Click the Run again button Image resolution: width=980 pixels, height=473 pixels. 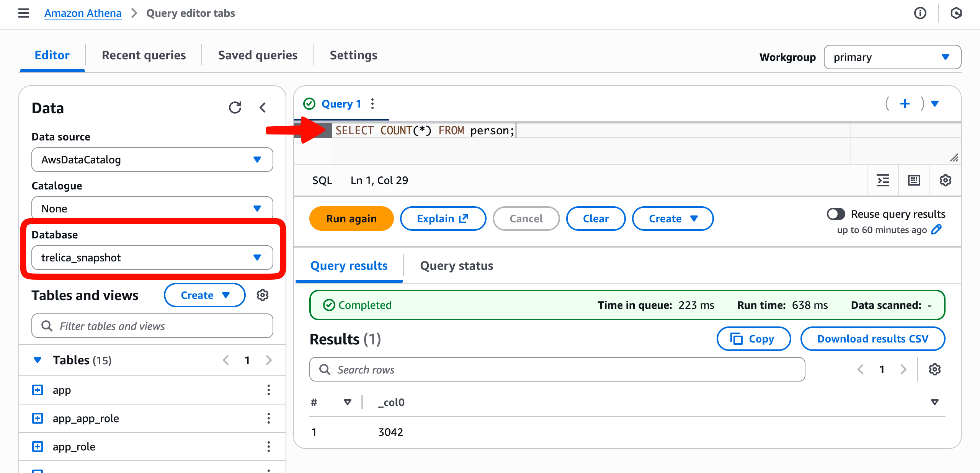pos(351,219)
